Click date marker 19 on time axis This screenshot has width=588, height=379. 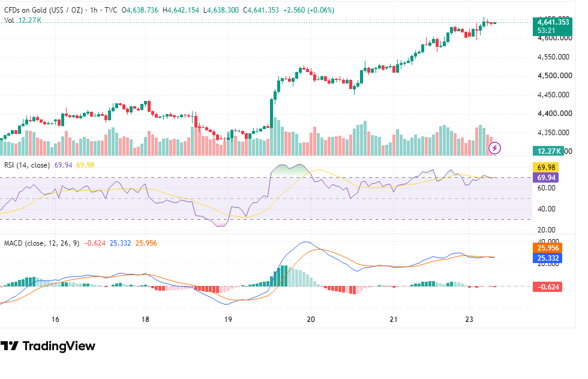[x=228, y=320]
